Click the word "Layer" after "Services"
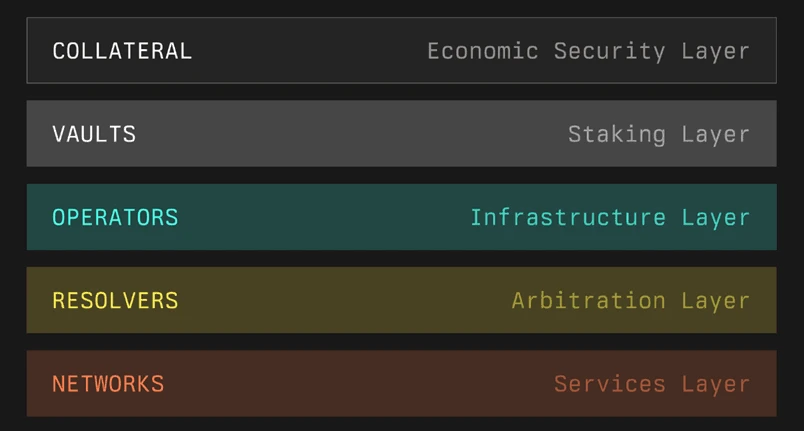Image resolution: width=804 pixels, height=431 pixels. [x=716, y=383]
